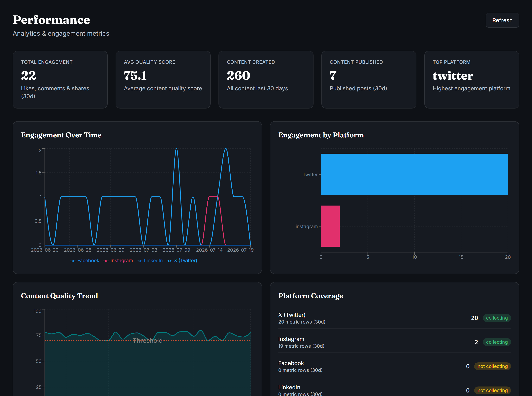The width and height of the screenshot is (532, 396).
Task: Click the 'Average content quality score' caption
Action: 163,89
